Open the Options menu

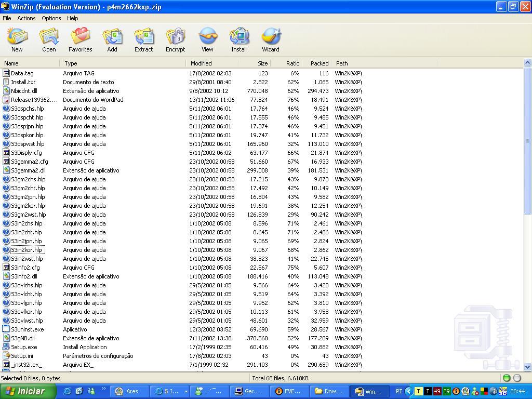pyautogui.click(x=51, y=18)
